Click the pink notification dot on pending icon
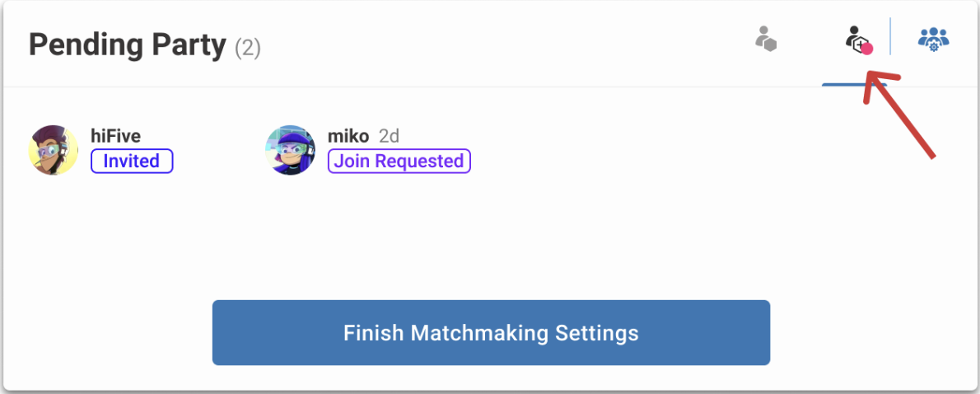 (867, 49)
